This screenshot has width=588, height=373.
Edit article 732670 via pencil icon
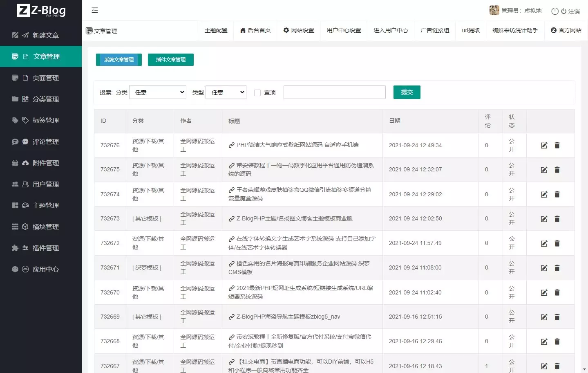[544, 292]
